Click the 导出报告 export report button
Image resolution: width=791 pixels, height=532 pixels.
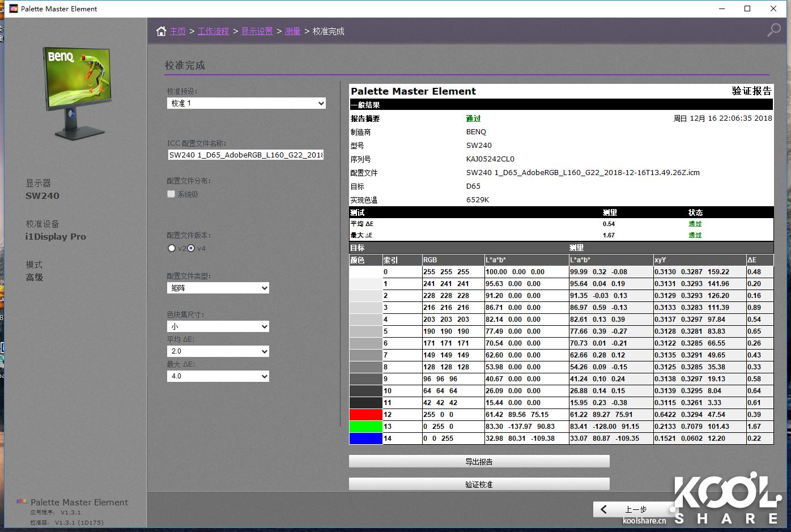[x=479, y=461]
